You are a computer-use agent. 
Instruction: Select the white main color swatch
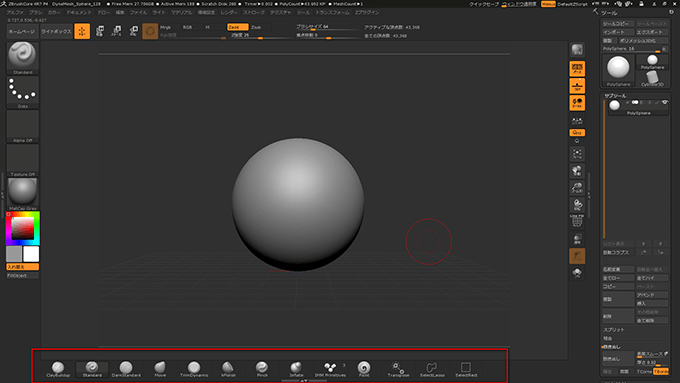click(x=31, y=254)
